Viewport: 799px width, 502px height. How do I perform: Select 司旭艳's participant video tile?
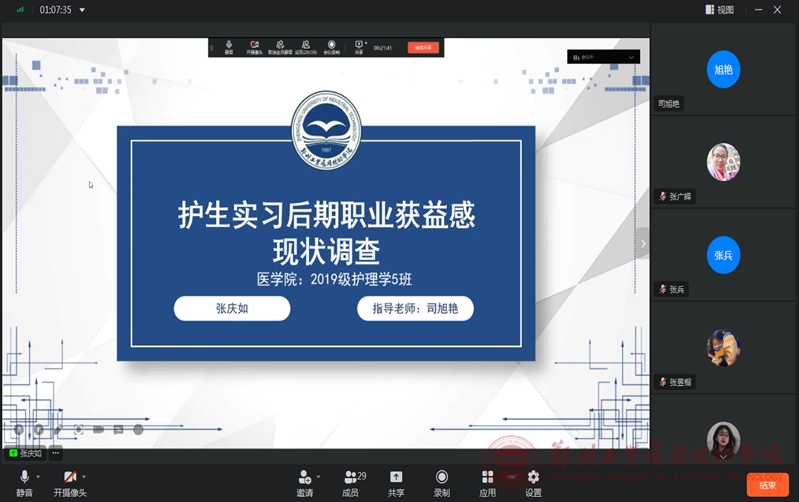pyautogui.click(x=723, y=70)
